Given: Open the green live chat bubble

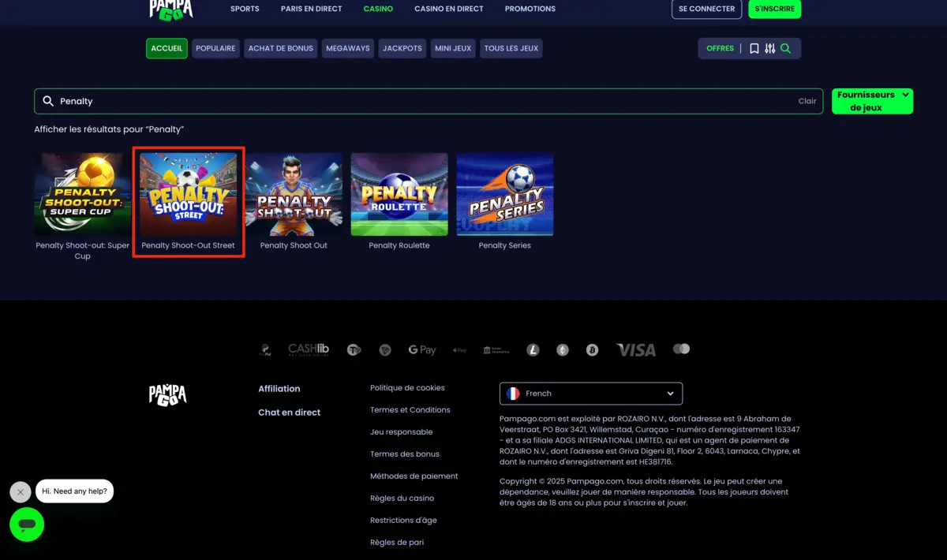Looking at the screenshot, I should (27, 525).
